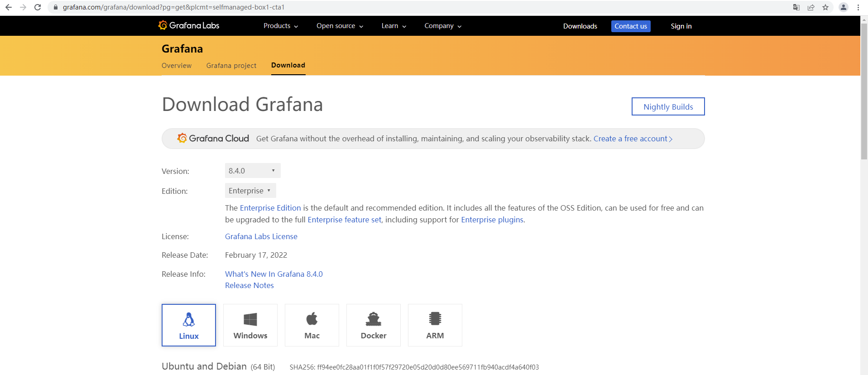The image size is (868, 375).
Task: Open the Enterprise Edition link
Action: coord(270,208)
